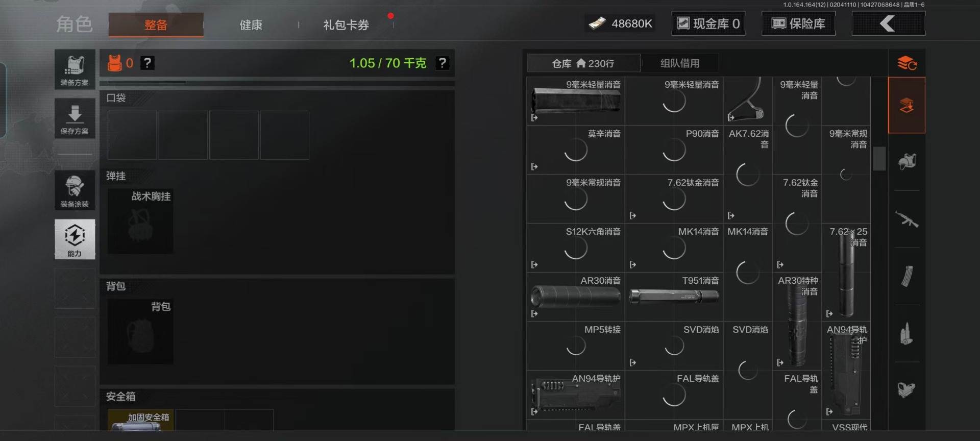This screenshot has width=980, height=441.
Task: Select the 莫辛消音 stash item
Action: click(x=576, y=150)
